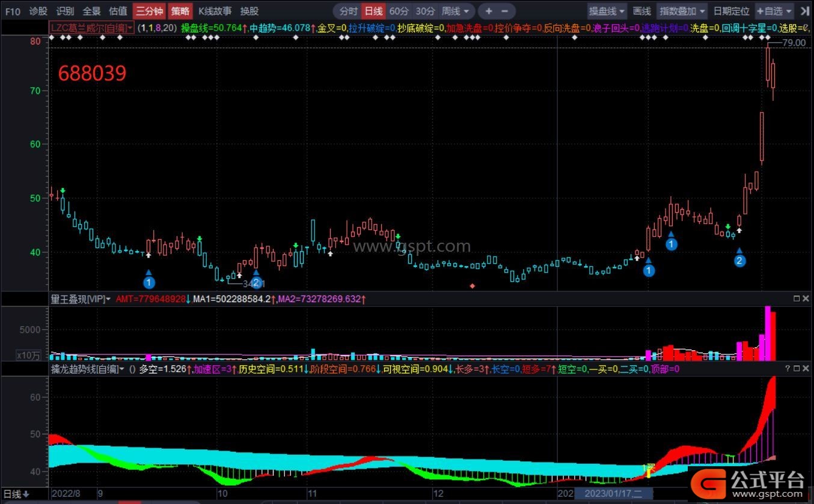Click the 换股 switch-stock button

click(249, 11)
